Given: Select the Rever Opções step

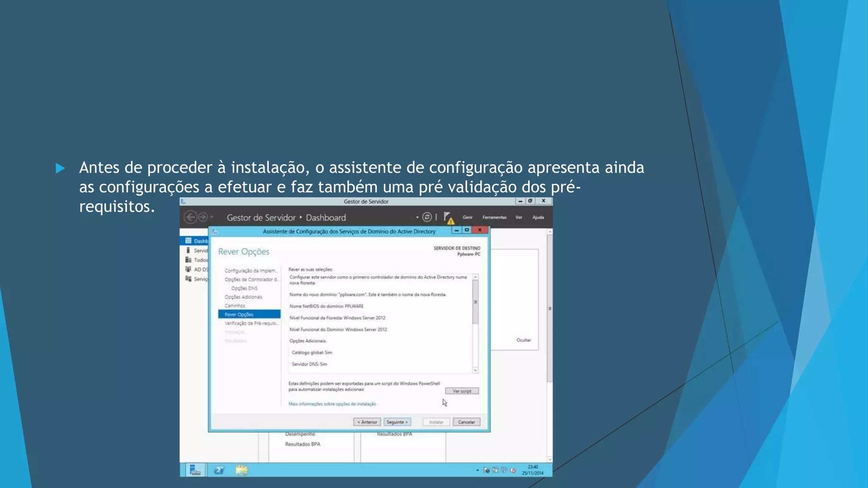Looking at the screenshot, I should pos(249,314).
